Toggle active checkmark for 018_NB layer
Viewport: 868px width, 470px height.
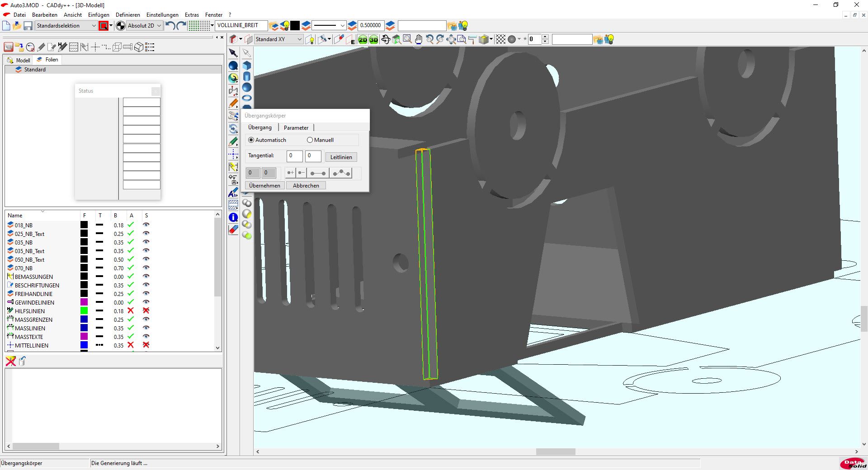(x=131, y=225)
